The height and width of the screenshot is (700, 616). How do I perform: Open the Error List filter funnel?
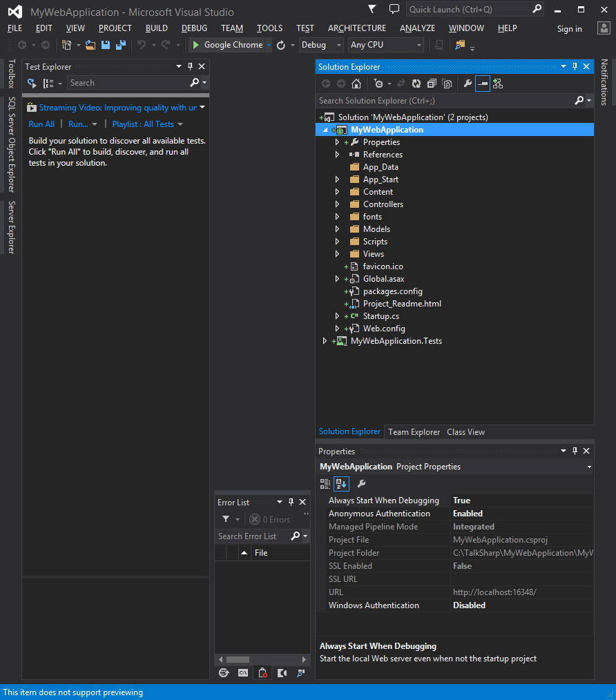226,519
